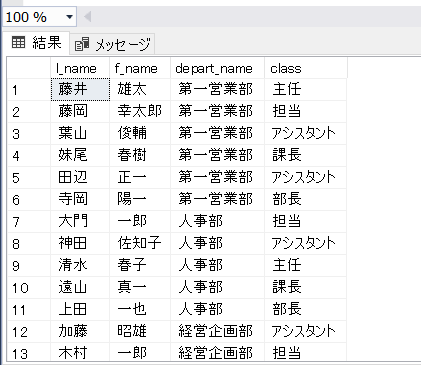Viewport: 421px width, 365px height.
Task: Switch to the メッセージ tab
Action: click(112, 44)
